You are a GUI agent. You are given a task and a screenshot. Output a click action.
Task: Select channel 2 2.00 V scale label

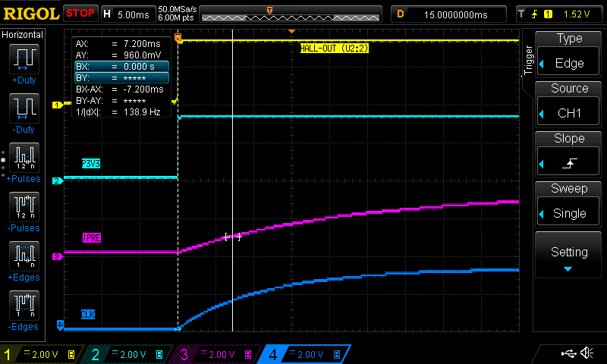click(x=133, y=354)
